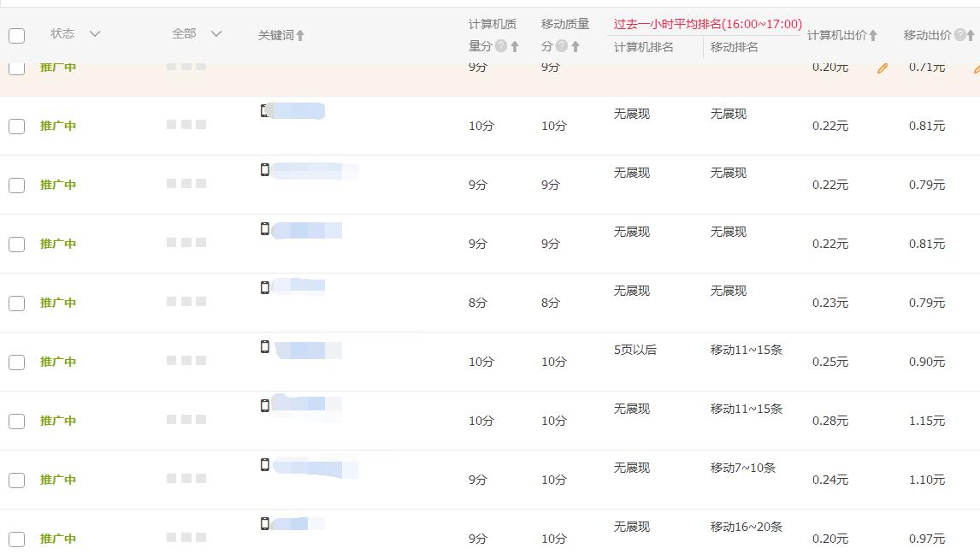Screen dimensions: 980x560
Task: Click the help icon next to 移动出价
Action: point(959,36)
